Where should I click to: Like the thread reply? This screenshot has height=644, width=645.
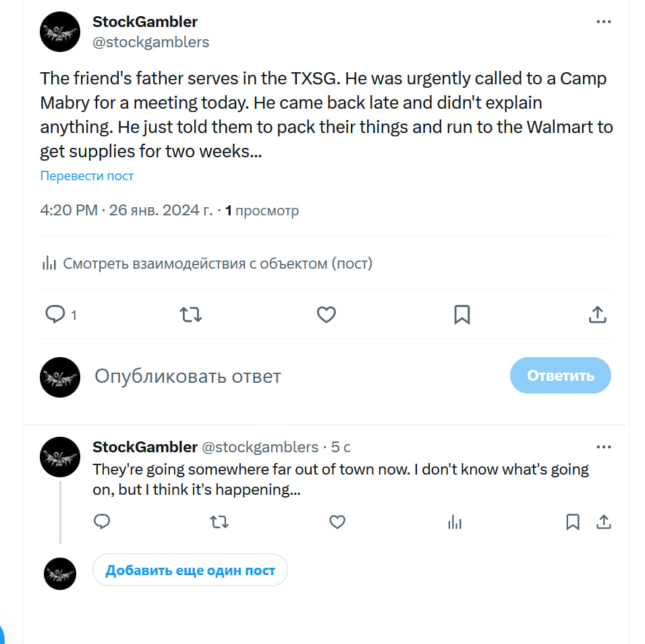337,522
